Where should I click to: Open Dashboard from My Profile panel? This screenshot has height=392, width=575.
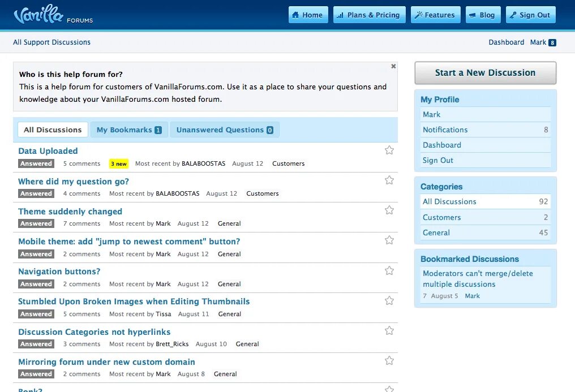pos(485,145)
